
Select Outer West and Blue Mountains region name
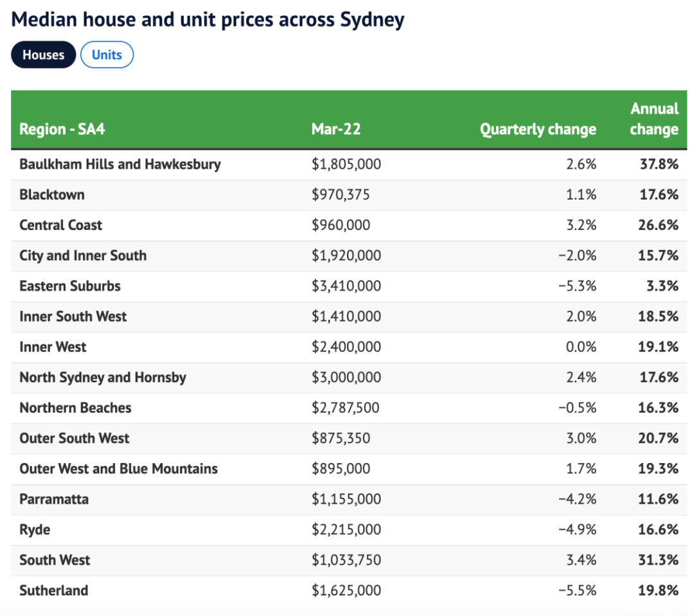pos(119,469)
